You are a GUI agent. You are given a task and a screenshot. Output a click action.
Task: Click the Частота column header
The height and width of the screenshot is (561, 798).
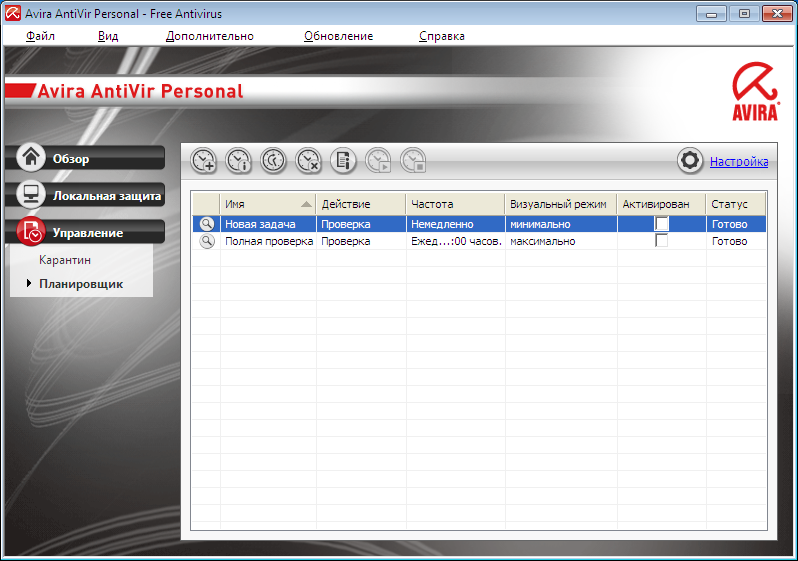455,204
